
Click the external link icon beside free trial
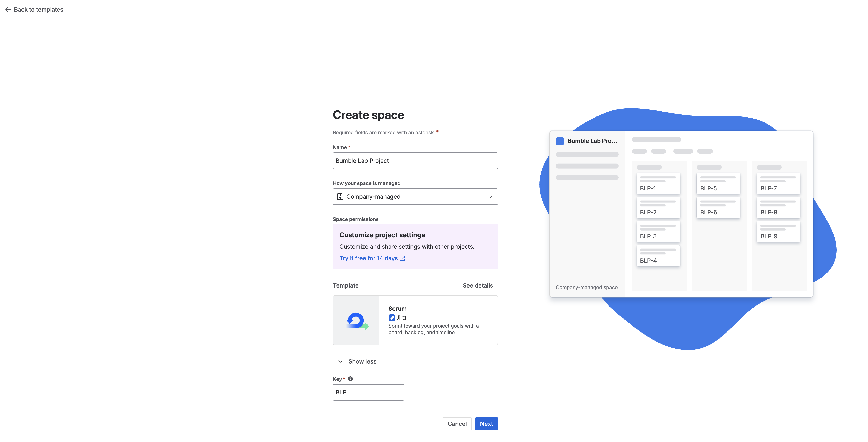click(402, 258)
